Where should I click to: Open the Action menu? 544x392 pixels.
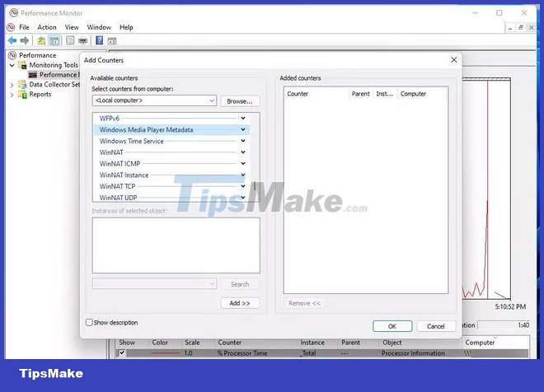(47, 27)
